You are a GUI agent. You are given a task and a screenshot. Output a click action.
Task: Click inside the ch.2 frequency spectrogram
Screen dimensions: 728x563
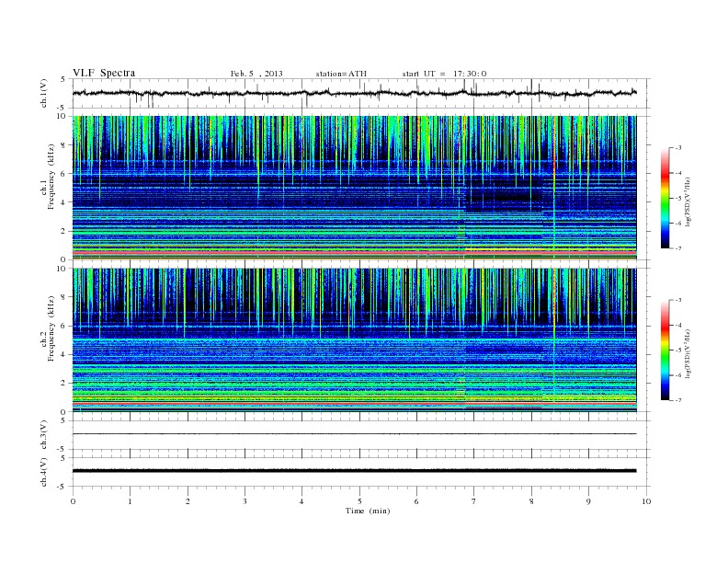coord(355,340)
